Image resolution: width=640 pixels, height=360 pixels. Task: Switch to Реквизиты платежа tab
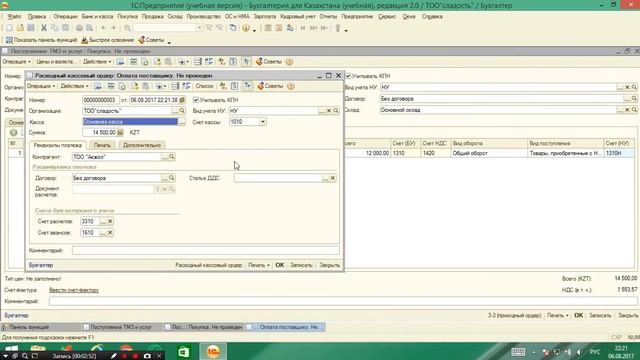(58, 145)
